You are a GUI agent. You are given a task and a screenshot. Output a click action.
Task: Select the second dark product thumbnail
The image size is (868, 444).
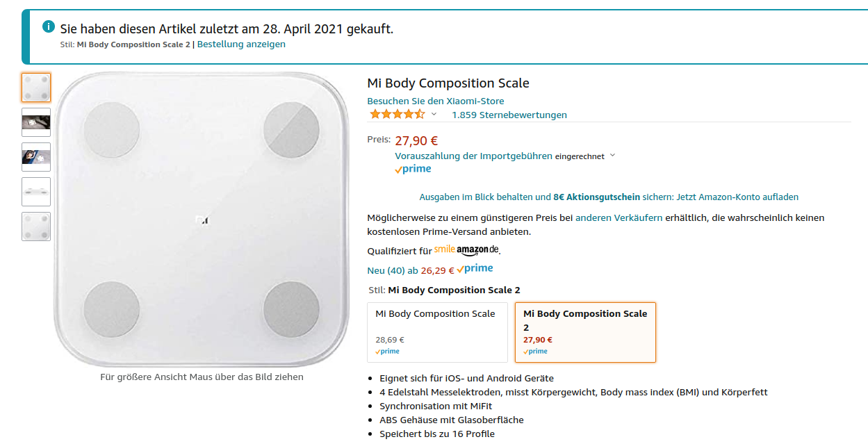[x=36, y=157]
